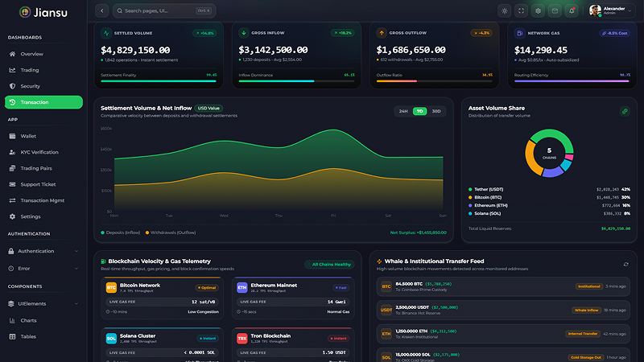Open fullscreen mode icon
The image size is (644, 362).
point(521,11)
